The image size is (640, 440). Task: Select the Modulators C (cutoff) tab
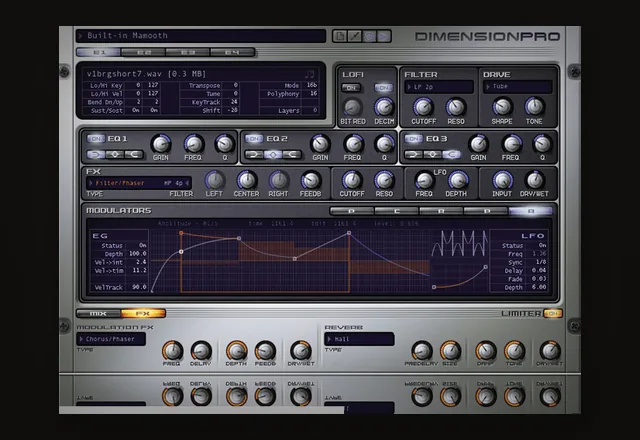click(396, 211)
